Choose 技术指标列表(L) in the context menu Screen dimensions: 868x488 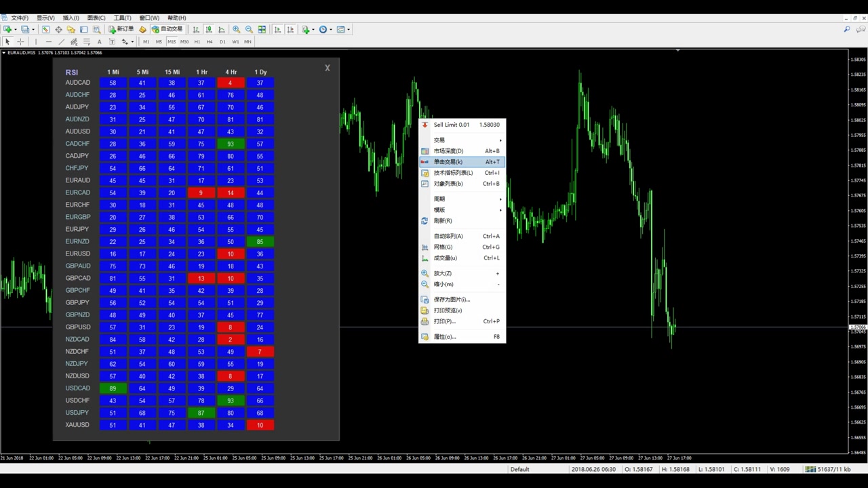462,173
